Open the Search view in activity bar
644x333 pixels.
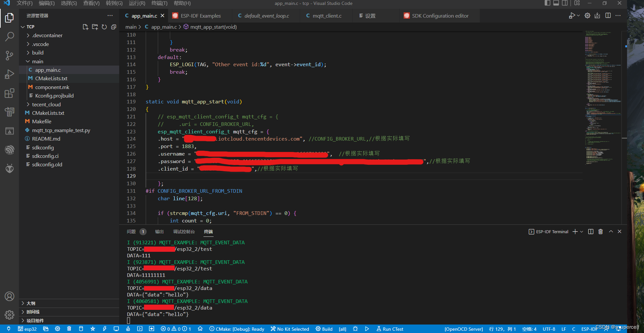[9, 37]
